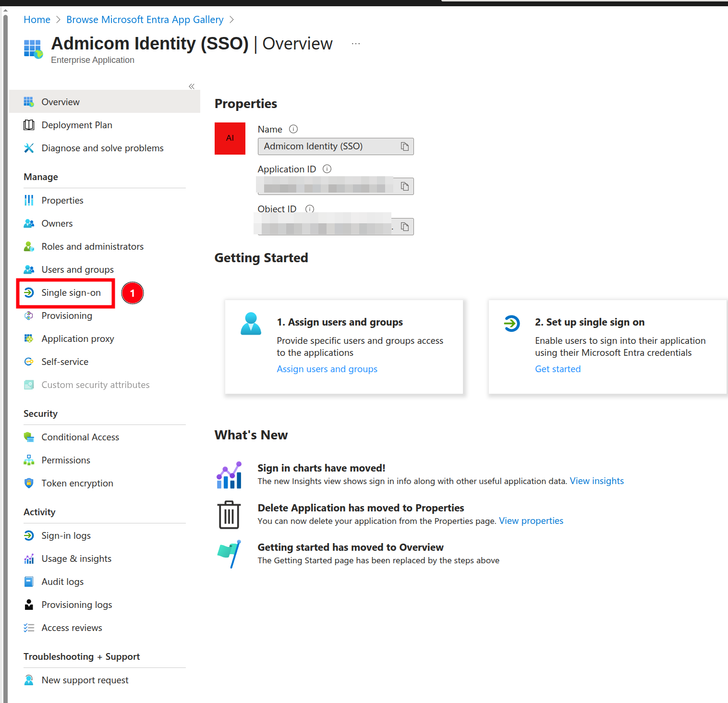Click the red AI application logo

coord(230,138)
